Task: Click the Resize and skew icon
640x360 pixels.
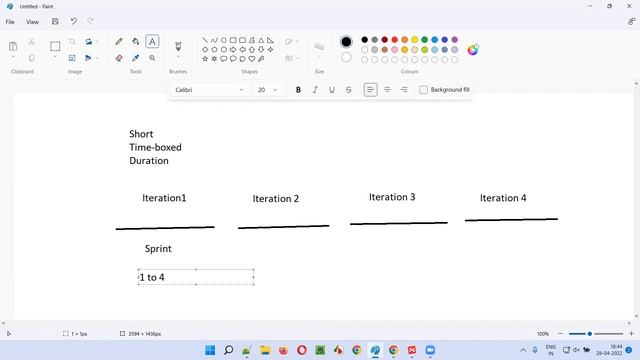Action: (x=72, y=58)
